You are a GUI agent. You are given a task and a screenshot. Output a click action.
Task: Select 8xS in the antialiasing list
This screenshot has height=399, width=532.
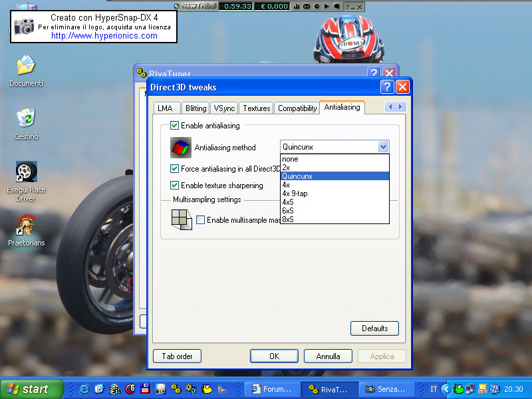click(288, 219)
